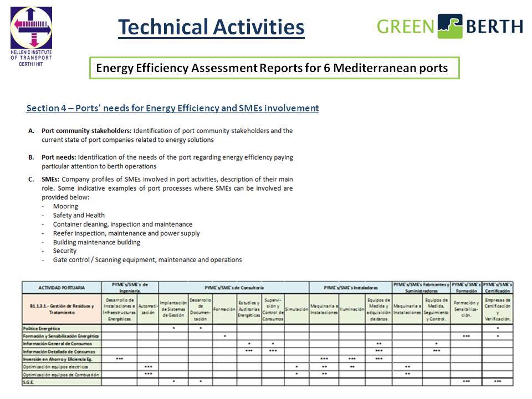The width and height of the screenshot is (532, 399).
Task: Select item A 'Port community stakeholders' text
Action: (167, 135)
